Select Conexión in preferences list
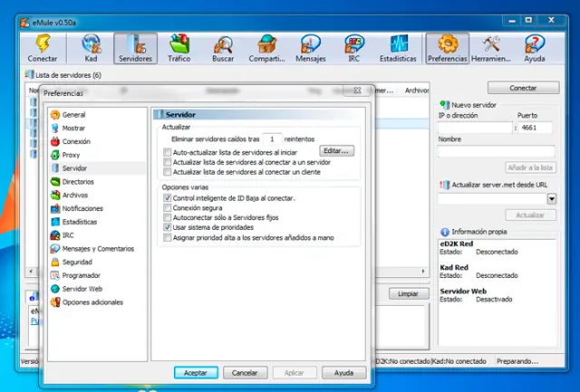This screenshot has width=580, height=392. tap(76, 141)
